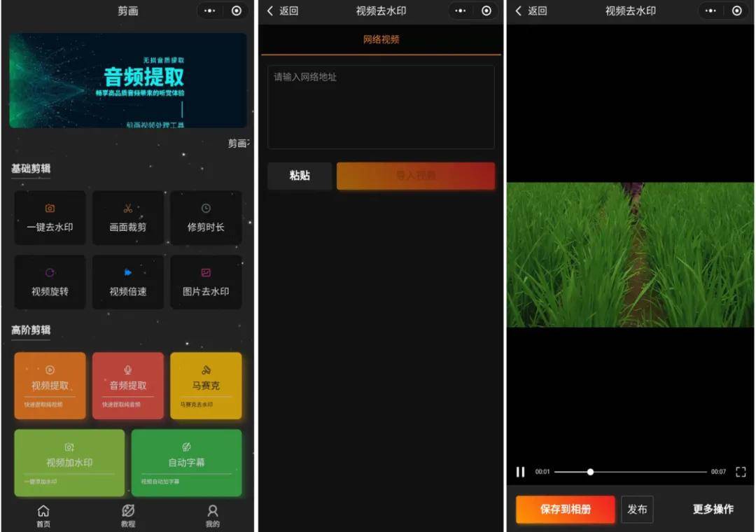
Task: Switch to the 教程 tutorial tab
Action: 127,515
